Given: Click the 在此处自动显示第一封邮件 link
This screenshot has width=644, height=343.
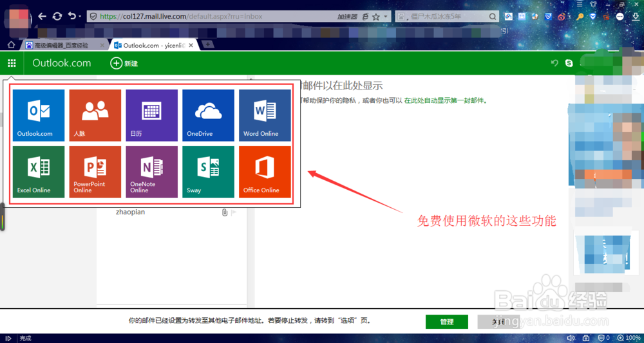Looking at the screenshot, I should click(x=446, y=100).
